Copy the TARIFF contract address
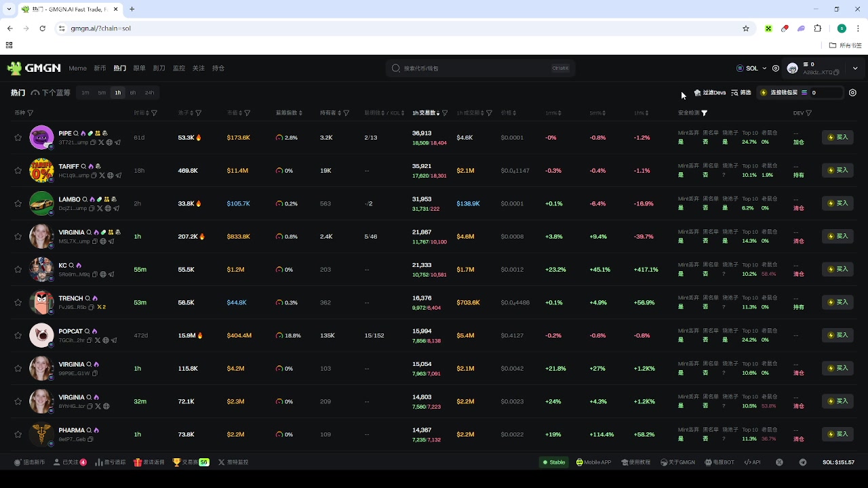868x488 pixels. tap(94, 176)
